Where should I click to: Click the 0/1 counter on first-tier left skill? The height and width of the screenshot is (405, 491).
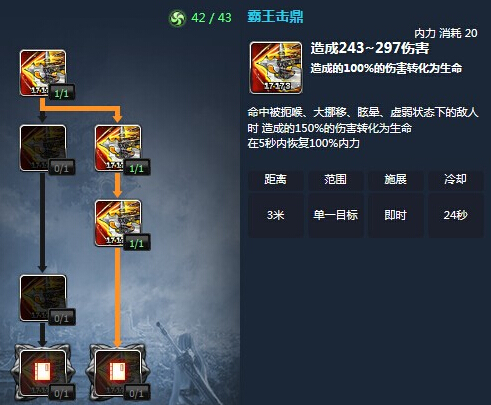pos(62,168)
